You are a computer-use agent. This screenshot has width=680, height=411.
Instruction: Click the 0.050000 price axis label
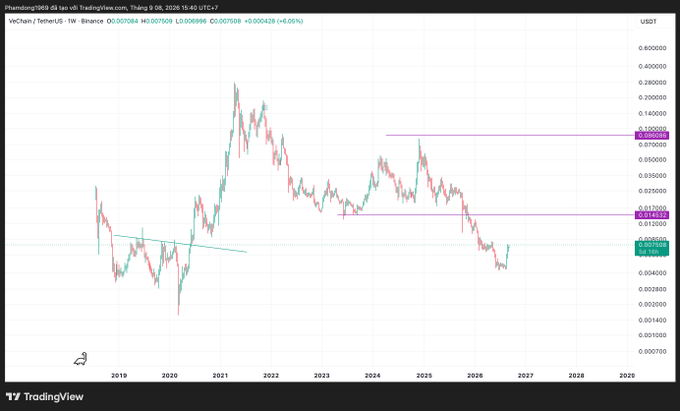(652, 160)
